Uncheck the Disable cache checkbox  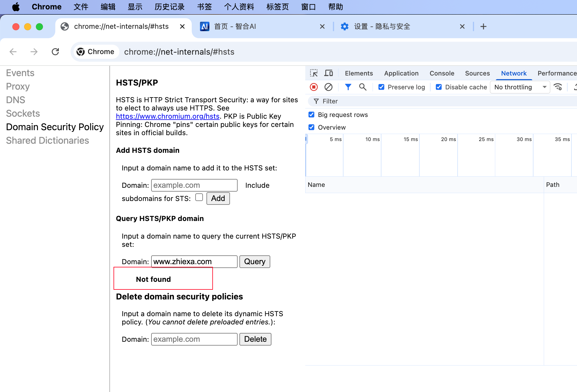(439, 87)
